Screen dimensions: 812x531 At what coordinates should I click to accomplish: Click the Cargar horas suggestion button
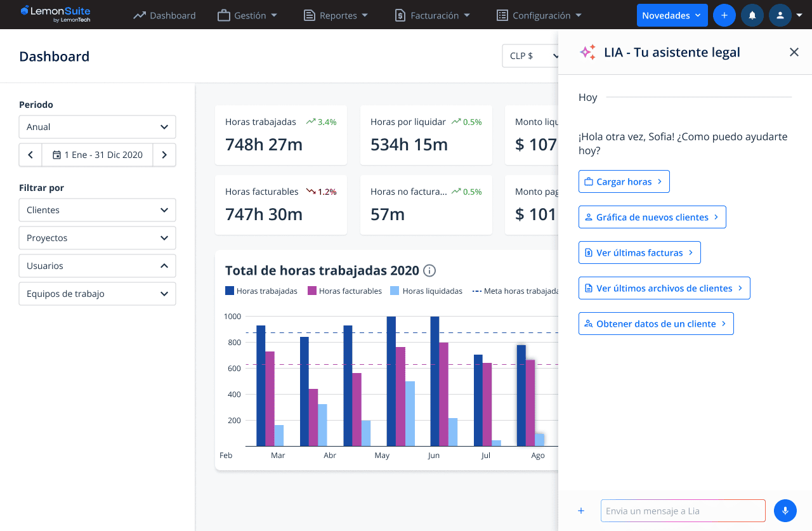[624, 181]
